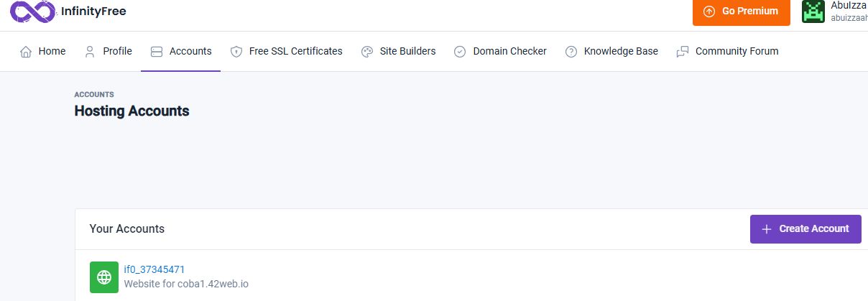Click the InfinityFree infinity logo icon
The height and width of the screenshot is (301, 868).
click(x=33, y=11)
